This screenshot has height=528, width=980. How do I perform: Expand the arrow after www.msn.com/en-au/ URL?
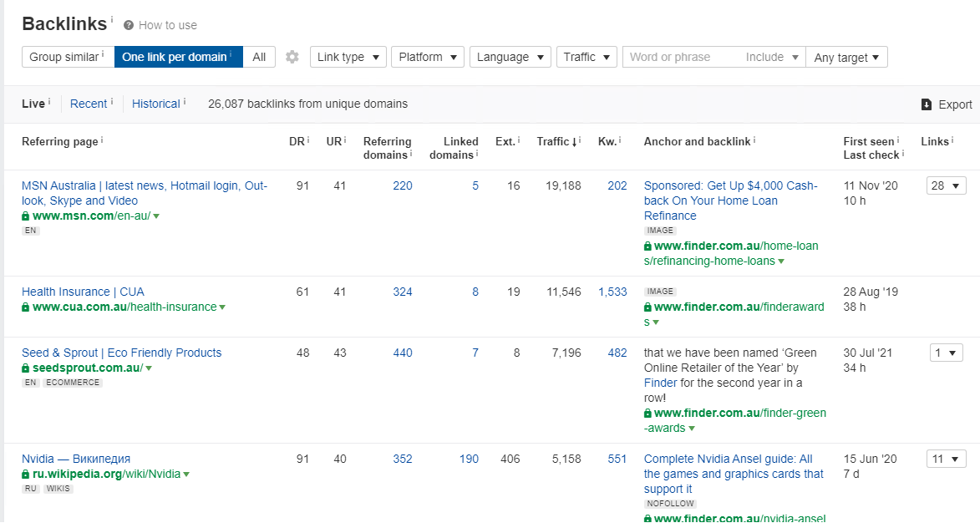pos(156,216)
